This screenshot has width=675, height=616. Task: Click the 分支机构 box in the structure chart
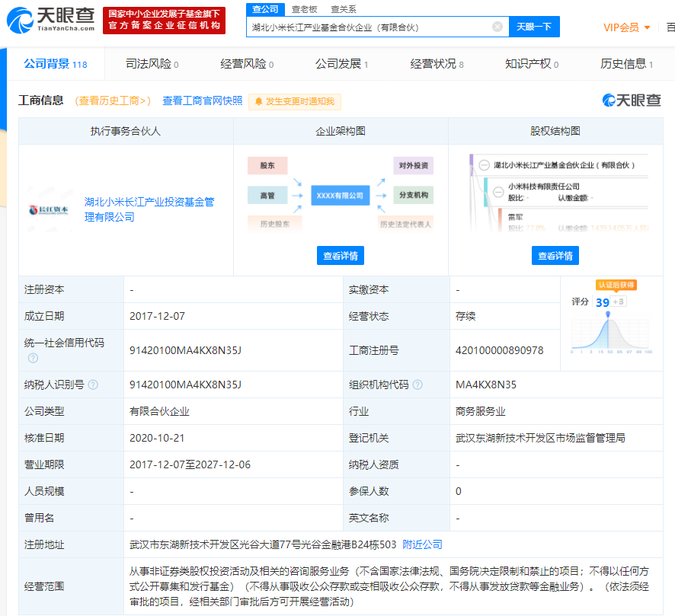(413, 195)
